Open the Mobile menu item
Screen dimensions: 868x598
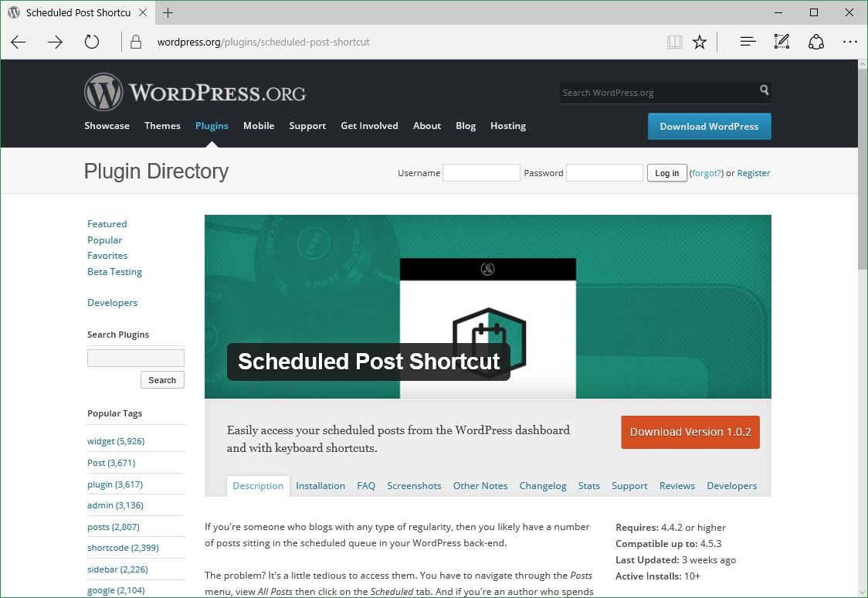[259, 126]
